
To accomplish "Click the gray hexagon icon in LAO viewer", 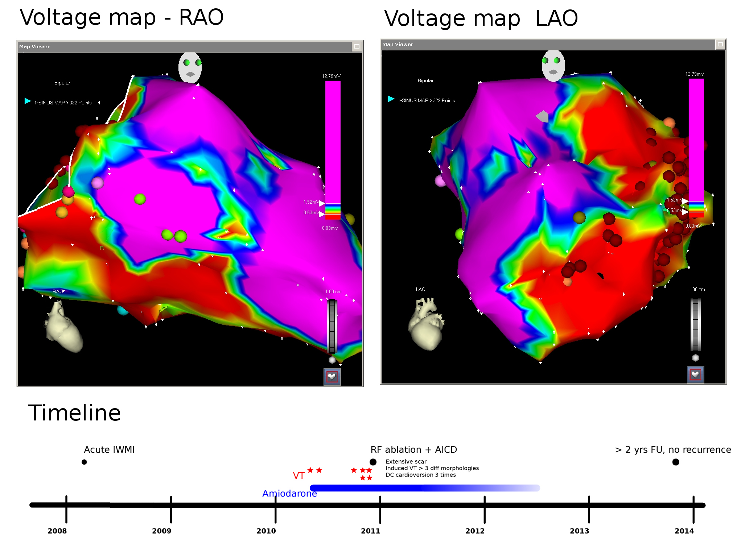I will pos(695,358).
